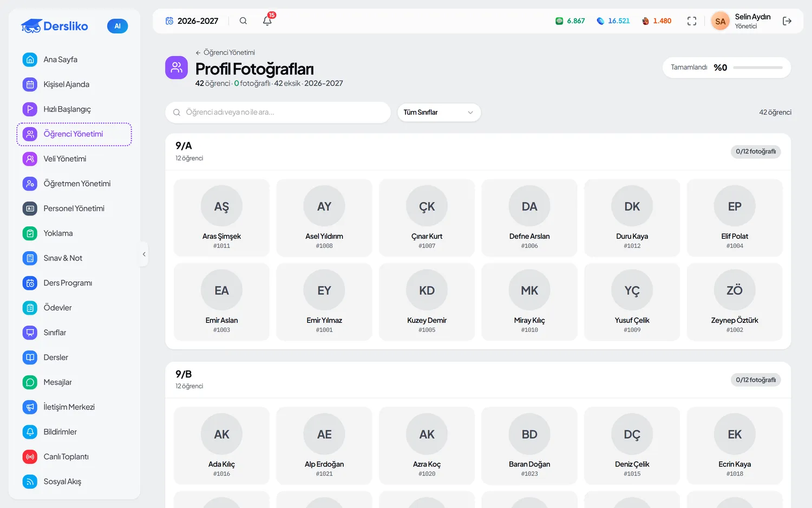Click the Ders Programı schedule icon
The image size is (812, 508).
pyautogui.click(x=30, y=283)
